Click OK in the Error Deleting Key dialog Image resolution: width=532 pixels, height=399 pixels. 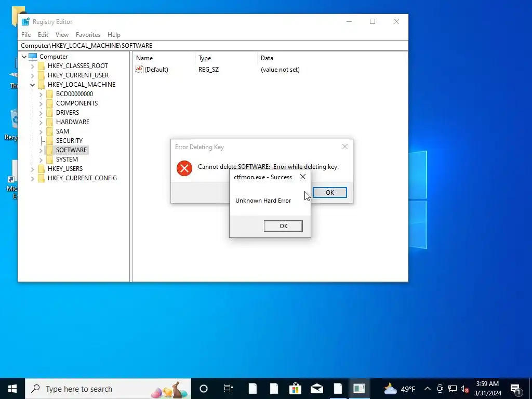pyautogui.click(x=329, y=192)
